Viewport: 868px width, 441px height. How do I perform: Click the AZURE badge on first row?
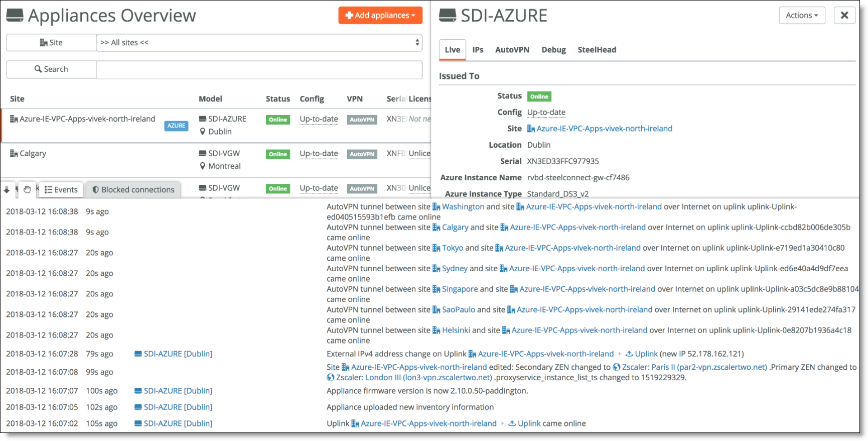tap(176, 126)
